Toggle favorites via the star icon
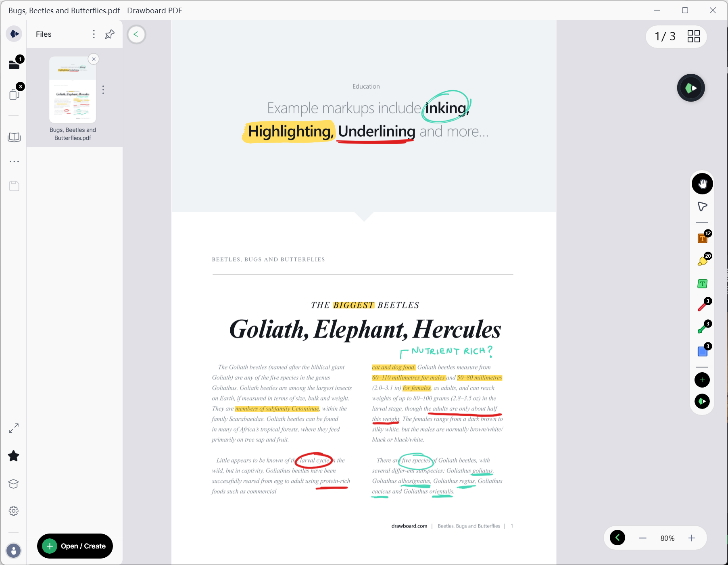This screenshot has height=565, width=728. (x=13, y=456)
